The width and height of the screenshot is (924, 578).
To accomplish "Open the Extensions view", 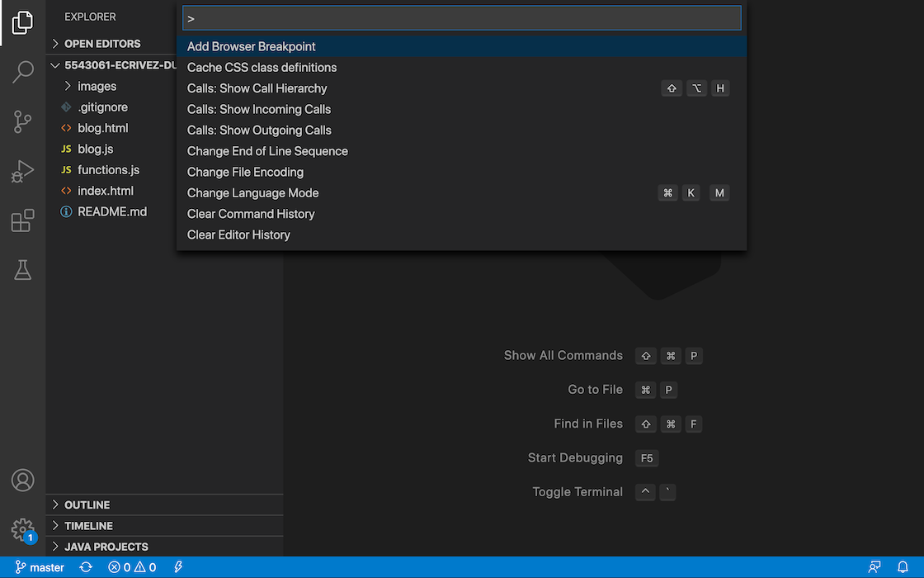I will click(23, 221).
